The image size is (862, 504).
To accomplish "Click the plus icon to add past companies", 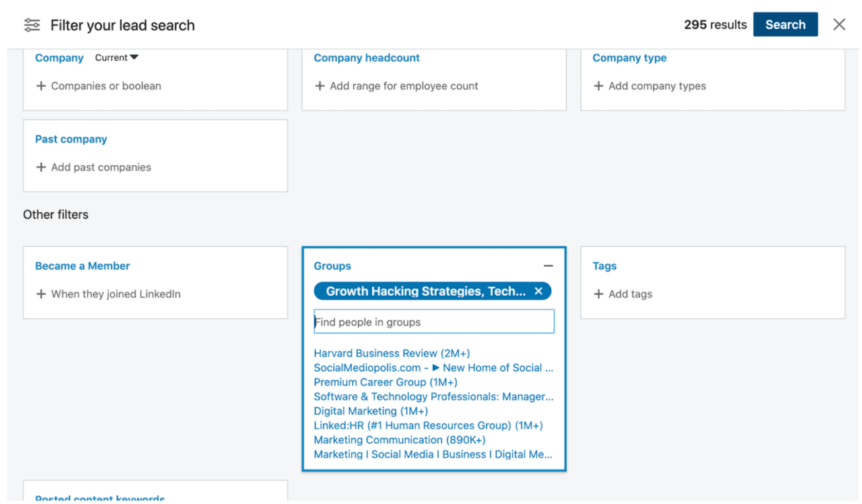I will [42, 167].
